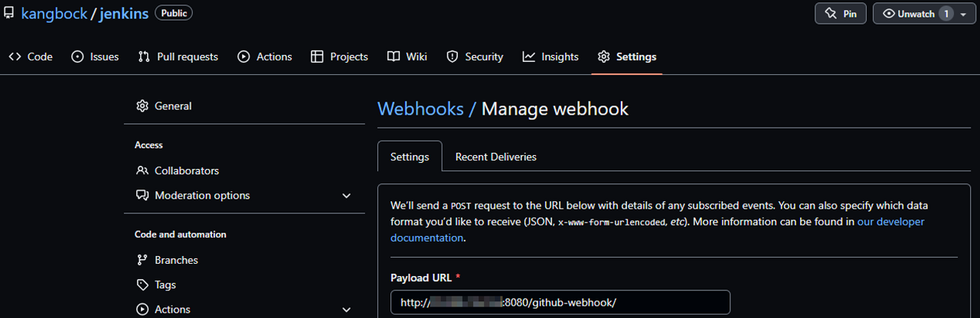
Task: Open the Issues tab
Action: pos(95,57)
